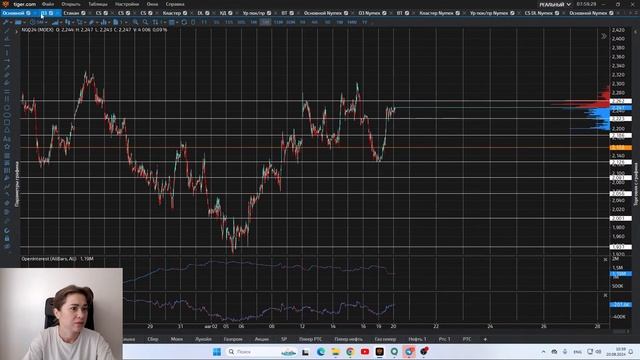Click round check icon on DL tab
Viewport: 640px width, 360px height.
point(207,13)
